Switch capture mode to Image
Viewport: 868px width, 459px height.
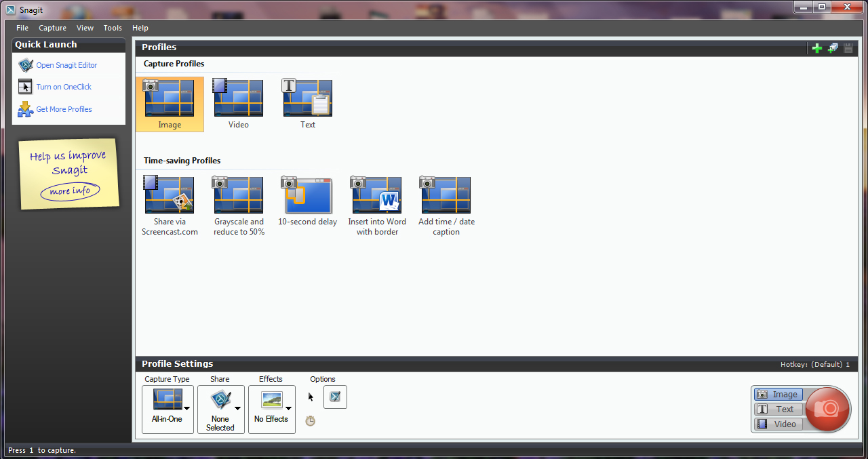(778, 395)
